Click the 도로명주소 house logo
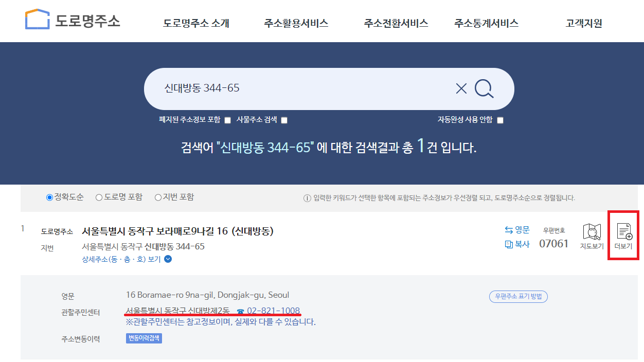644x362 pixels. pyautogui.click(x=73, y=20)
